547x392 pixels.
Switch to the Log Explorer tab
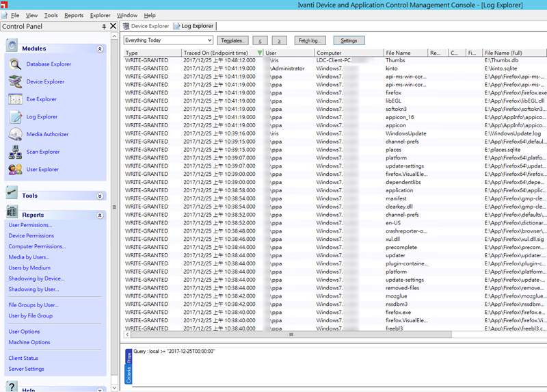click(x=194, y=26)
